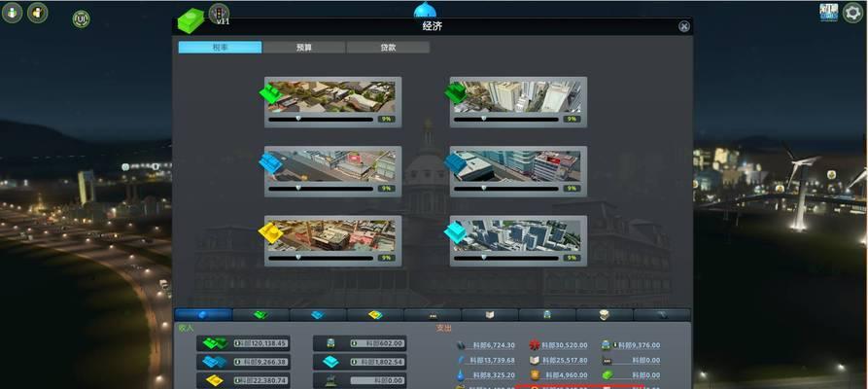Click public transport income 602.00
868x389 pixels.
(x=377, y=343)
